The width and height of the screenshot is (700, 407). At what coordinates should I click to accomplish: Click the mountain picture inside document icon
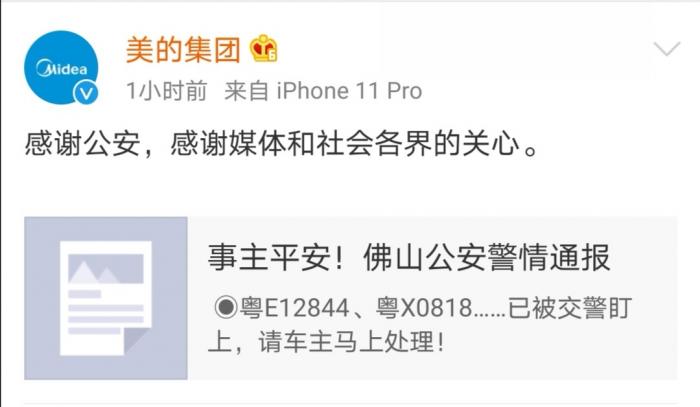[106, 269]
